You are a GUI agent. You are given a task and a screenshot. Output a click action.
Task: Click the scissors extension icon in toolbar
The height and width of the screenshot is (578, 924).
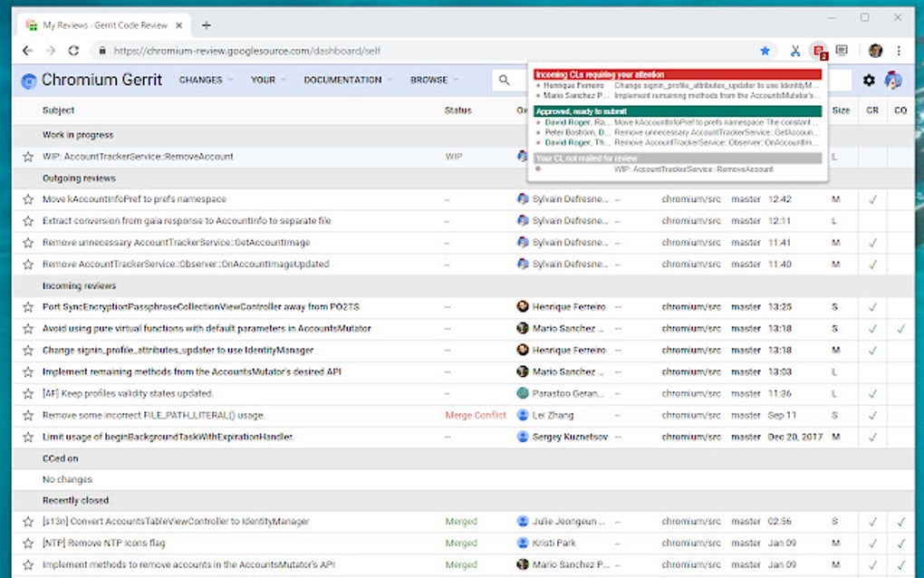[794, 52]
